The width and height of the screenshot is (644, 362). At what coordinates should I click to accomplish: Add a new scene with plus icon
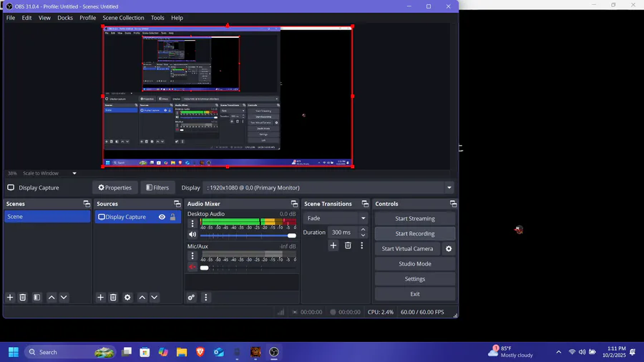(10, 298)
